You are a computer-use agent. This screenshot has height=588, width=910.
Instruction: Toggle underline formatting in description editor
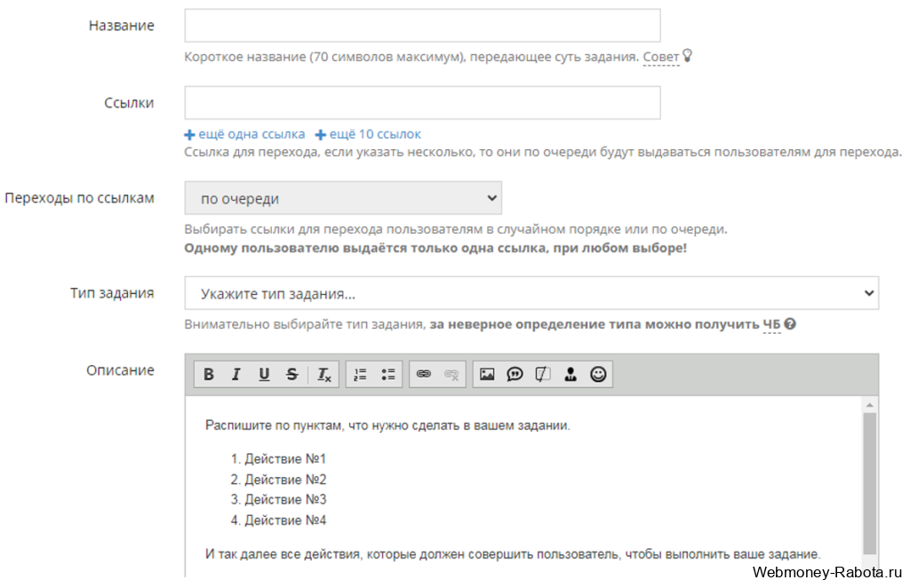[264, 374]
